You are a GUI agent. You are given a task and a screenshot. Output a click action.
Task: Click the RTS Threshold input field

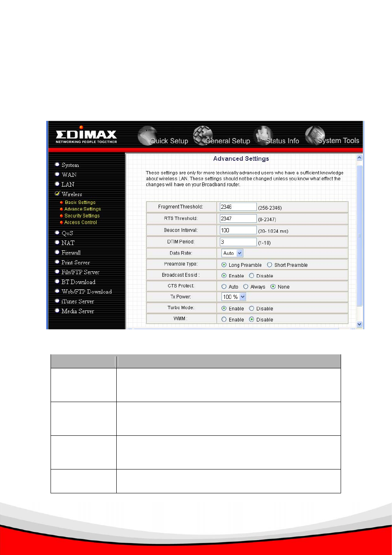click(238, 219)
